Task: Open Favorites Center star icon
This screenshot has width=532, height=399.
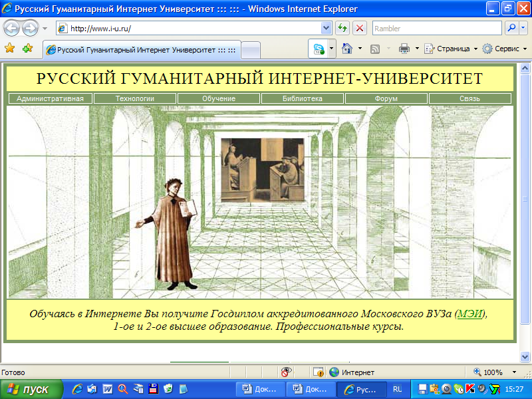Action: [10, 48]
